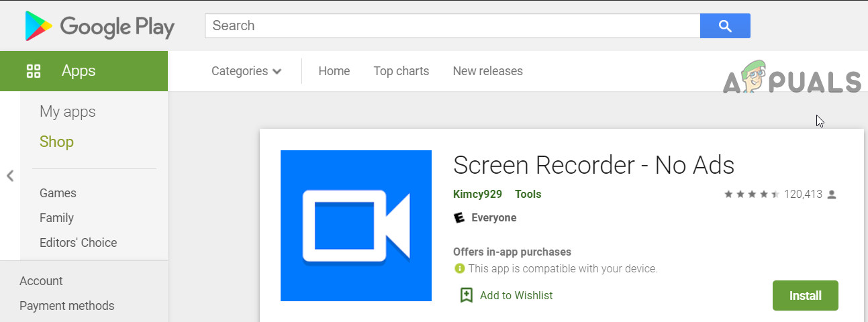
Task: Open the Tools category link
Action: pos(528,195)
